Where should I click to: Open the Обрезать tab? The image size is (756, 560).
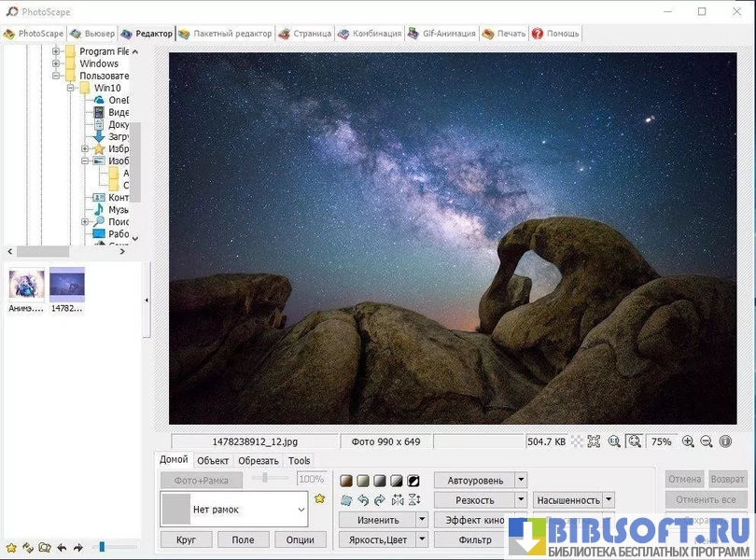(258, 460)
